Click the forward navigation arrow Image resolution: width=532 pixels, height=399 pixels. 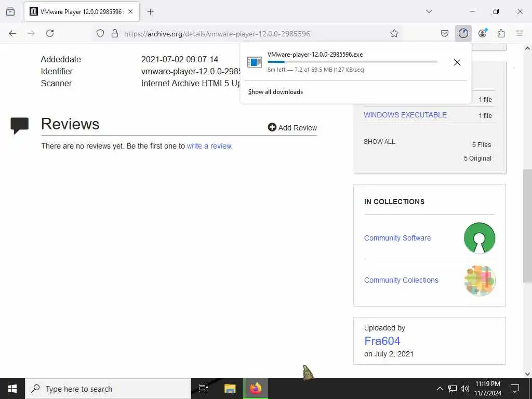pos(31,33)
